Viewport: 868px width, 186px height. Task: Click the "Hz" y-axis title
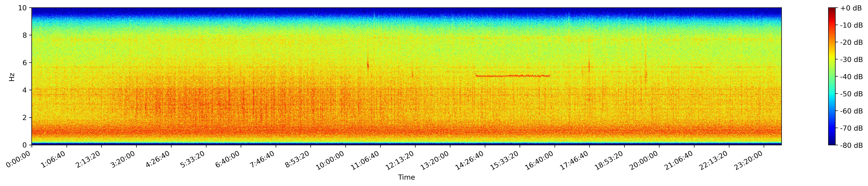(12, 77)
